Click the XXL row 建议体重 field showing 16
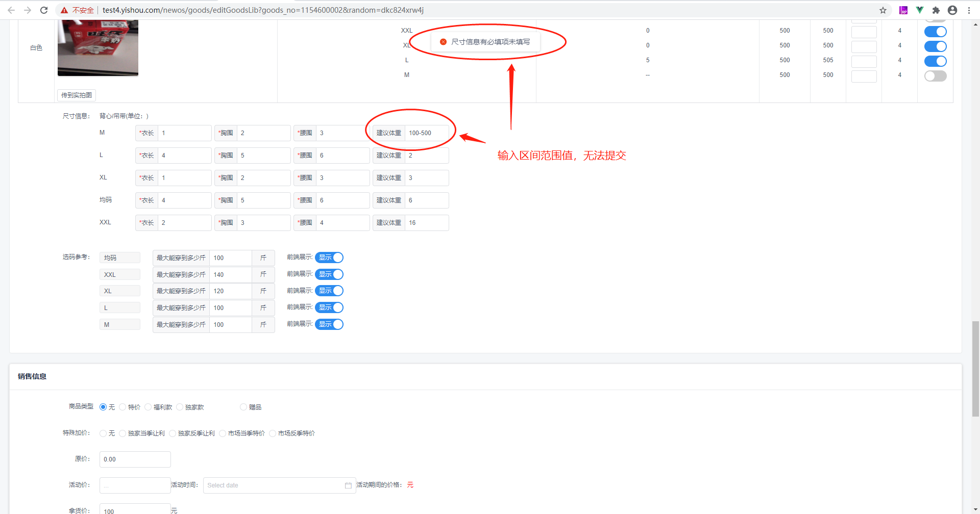The width and height of the screenshot is (980, 514). pos(427,223)
